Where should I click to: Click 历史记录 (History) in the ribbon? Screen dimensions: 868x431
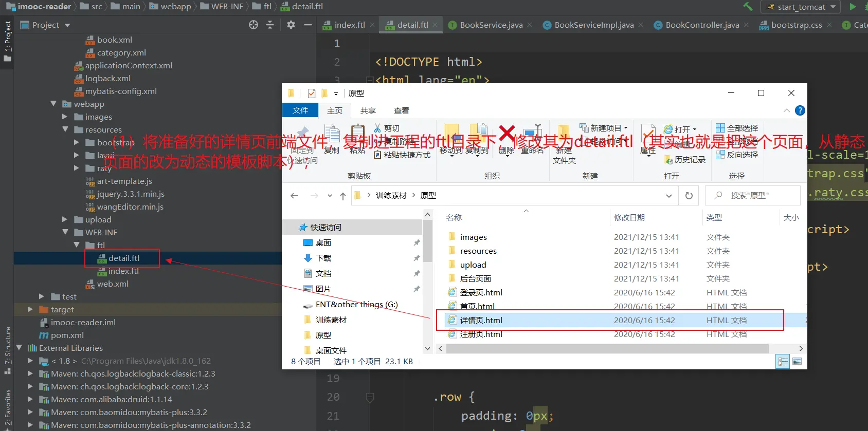(x=685, y=160)
